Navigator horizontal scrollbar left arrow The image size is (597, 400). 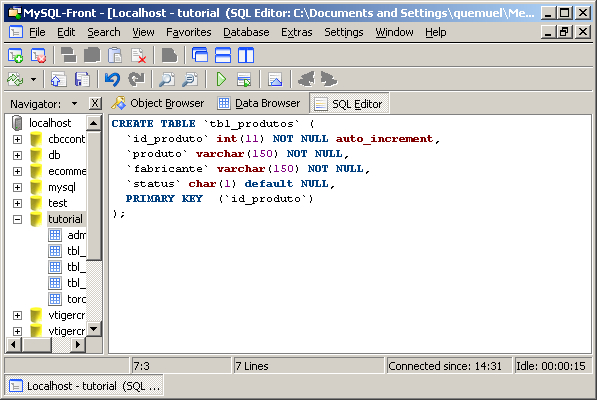tap(13, 345)
